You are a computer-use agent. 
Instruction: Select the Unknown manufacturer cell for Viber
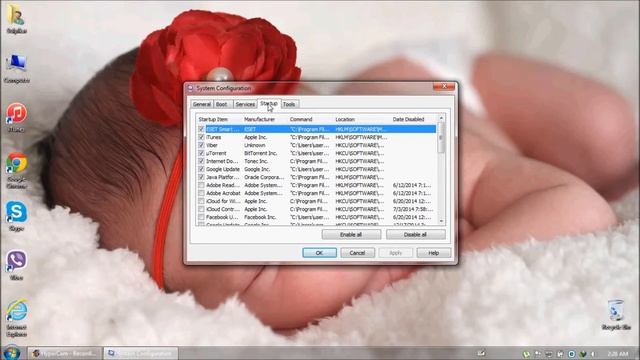tap(255, 145)
